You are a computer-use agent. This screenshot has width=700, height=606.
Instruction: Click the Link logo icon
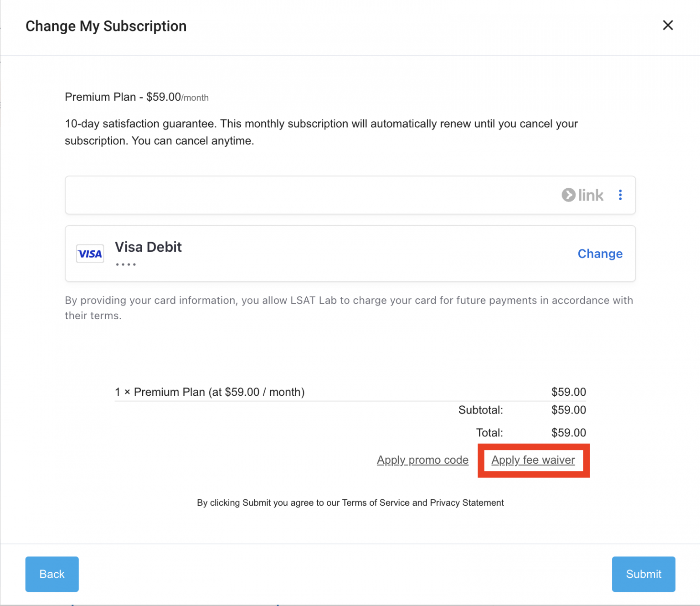582,195
